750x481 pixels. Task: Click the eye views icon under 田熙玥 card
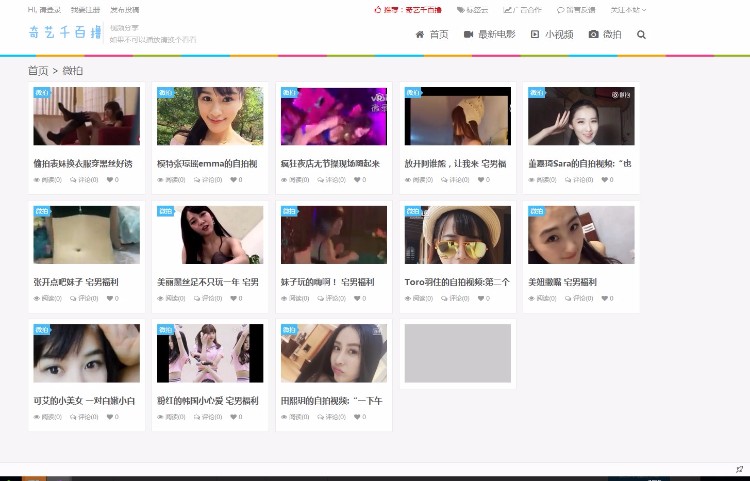tap(284, 417)
